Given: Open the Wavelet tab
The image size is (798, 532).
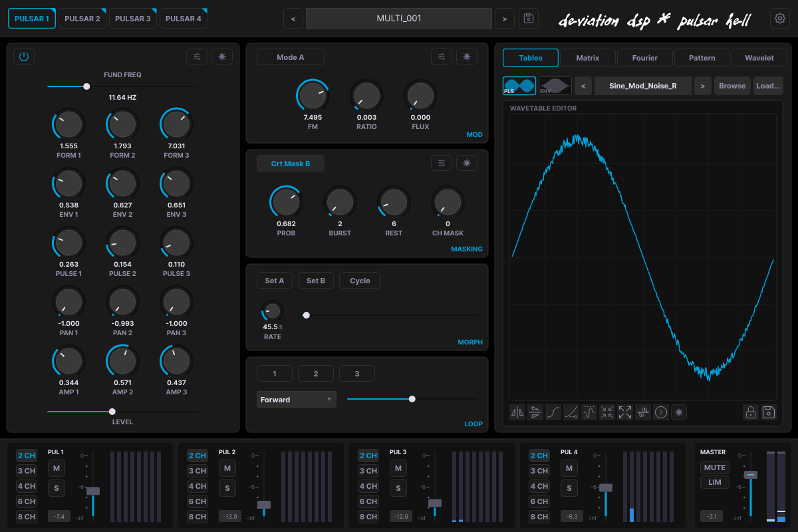Looking at the screenshot, I should pos(759,58).
